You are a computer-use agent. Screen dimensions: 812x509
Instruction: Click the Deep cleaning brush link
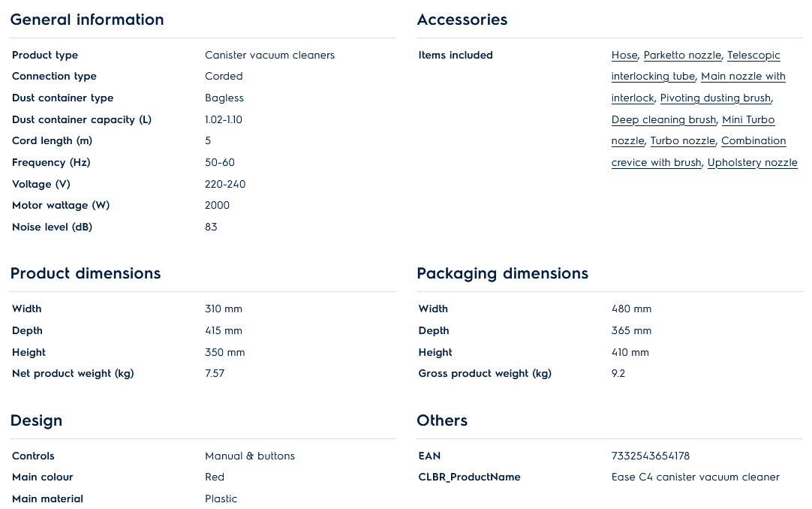[x=663, y=120]
